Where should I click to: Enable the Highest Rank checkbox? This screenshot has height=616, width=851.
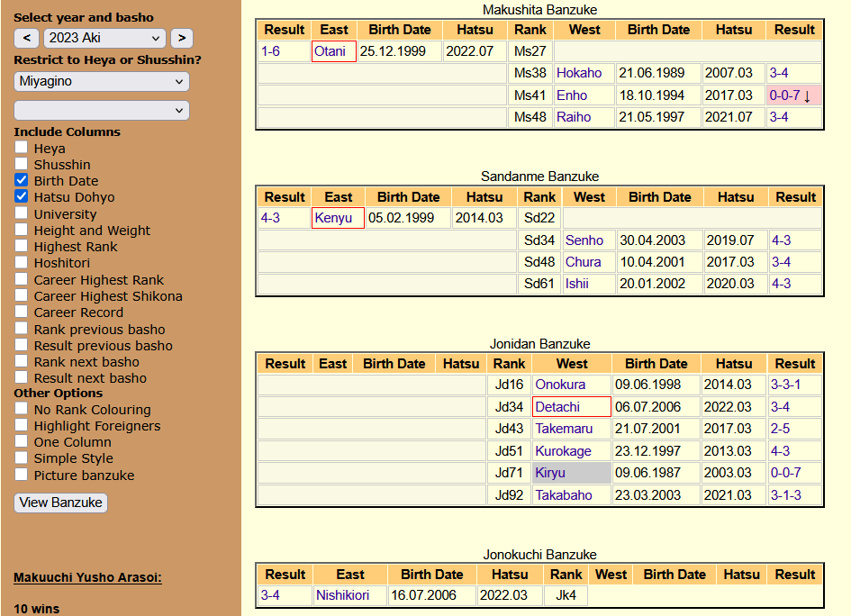click(x=22, y=245)
